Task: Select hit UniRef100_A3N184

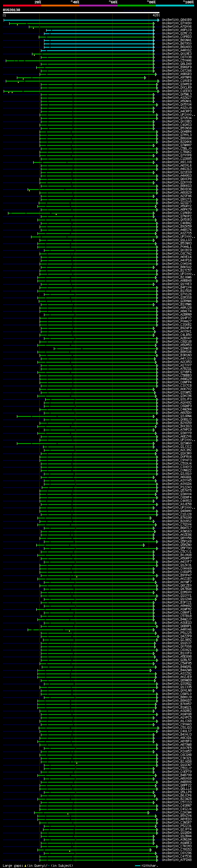Action: pyautogui.click(x=176, y=840)
